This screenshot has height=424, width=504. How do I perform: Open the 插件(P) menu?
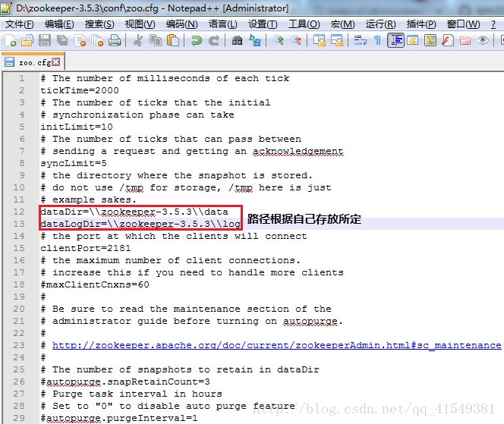(421, 24)
